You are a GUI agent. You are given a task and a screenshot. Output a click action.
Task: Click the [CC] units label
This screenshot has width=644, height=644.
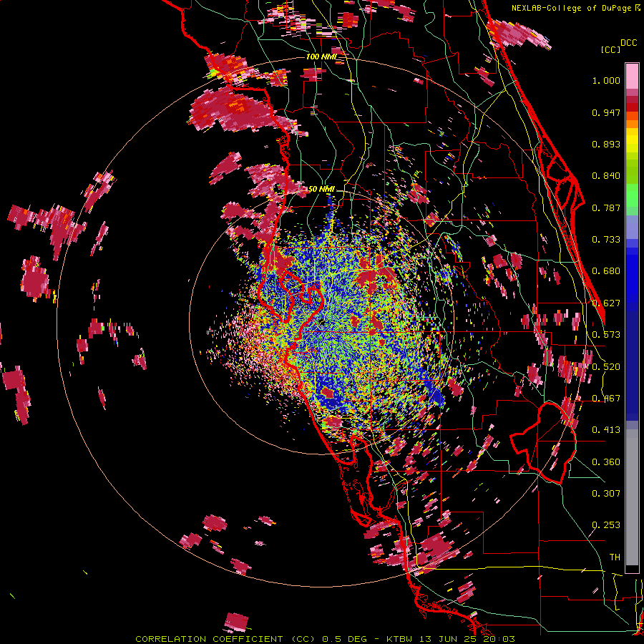[610, 49]
